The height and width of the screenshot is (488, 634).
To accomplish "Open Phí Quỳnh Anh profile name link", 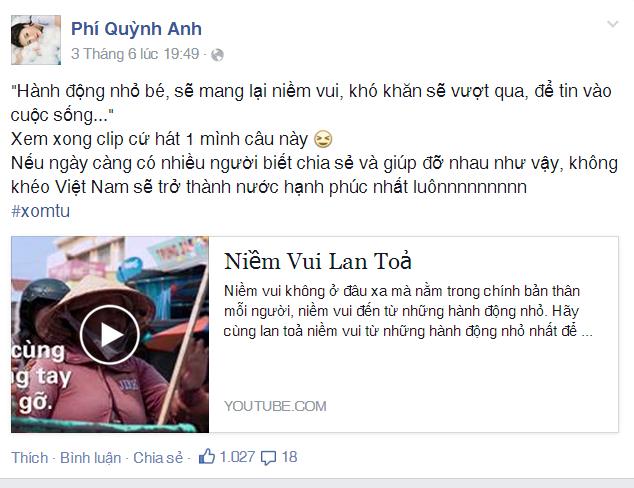I will click(136, 29).
